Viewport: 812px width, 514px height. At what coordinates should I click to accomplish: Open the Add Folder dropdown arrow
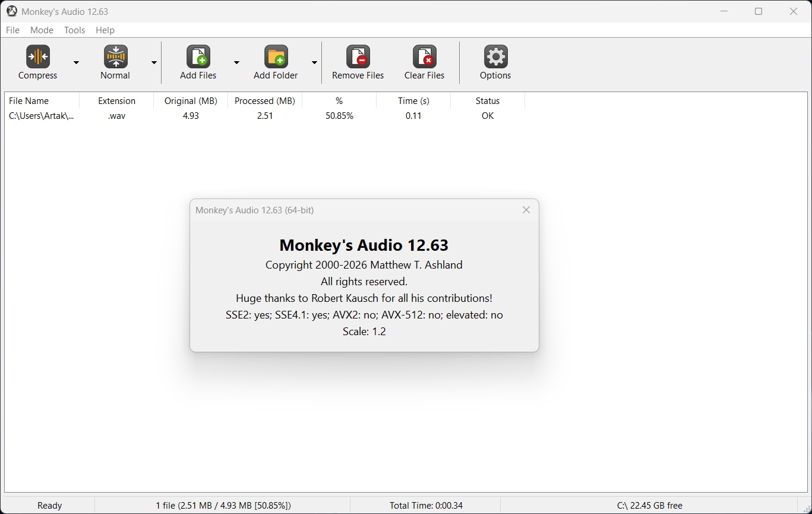tap(314, 62)
